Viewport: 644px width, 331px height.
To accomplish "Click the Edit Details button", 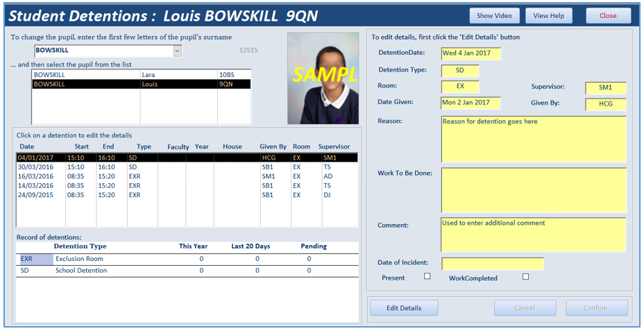I will 404,308.
